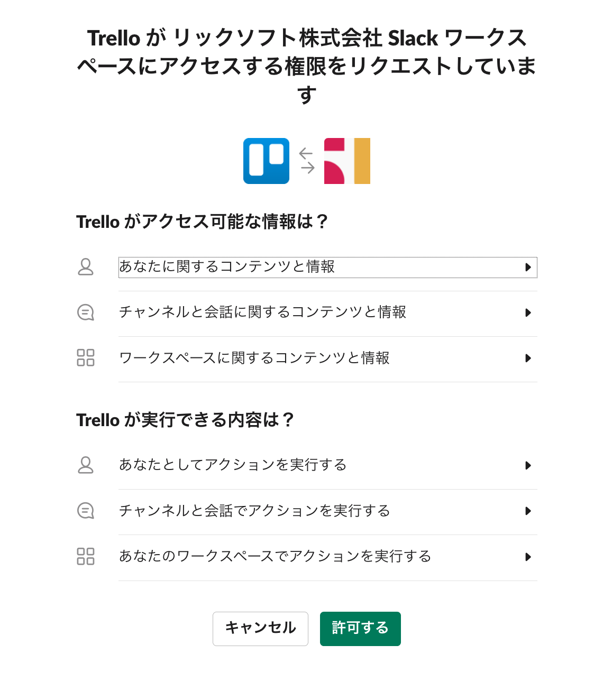Open the あなたに関するコンテンツと情報 row text
Screen dimensions: 603x700
point(227,266)
